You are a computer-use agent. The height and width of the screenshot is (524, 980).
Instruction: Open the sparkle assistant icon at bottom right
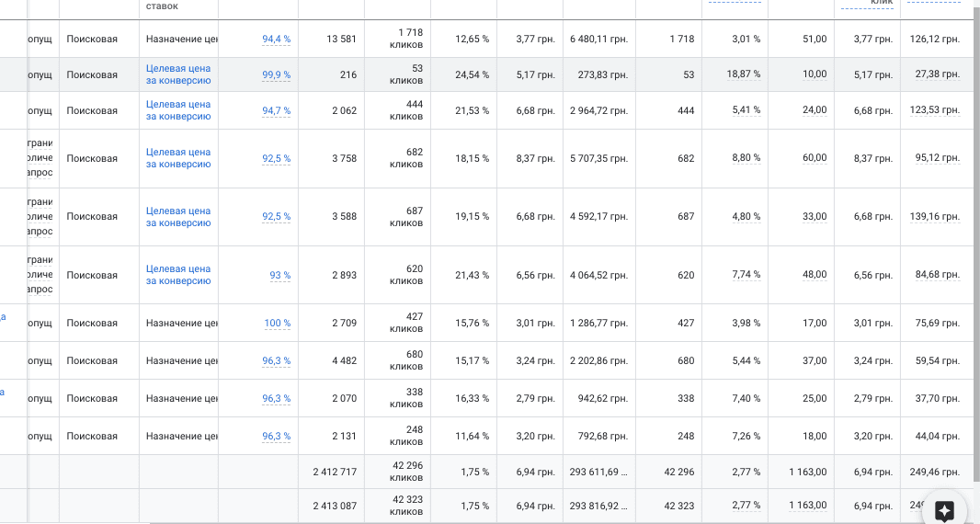[944, 510]
